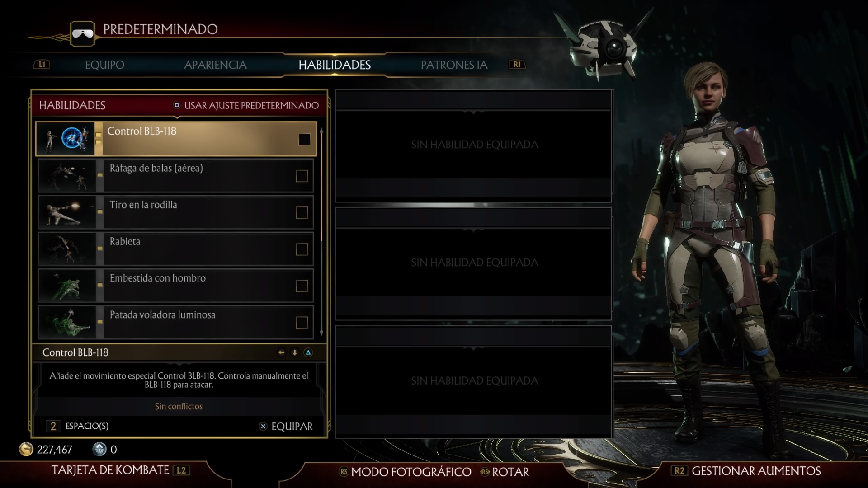Switch to the Equipo tab
This screenshot has width=868, height=488.
(x=104, y=65)
